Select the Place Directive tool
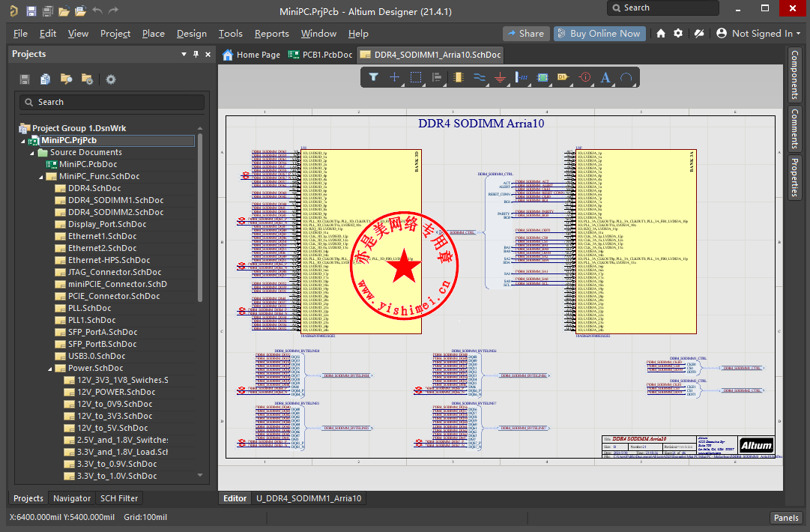The width and height of the screenshot is (810, 532). pos(584,77)
